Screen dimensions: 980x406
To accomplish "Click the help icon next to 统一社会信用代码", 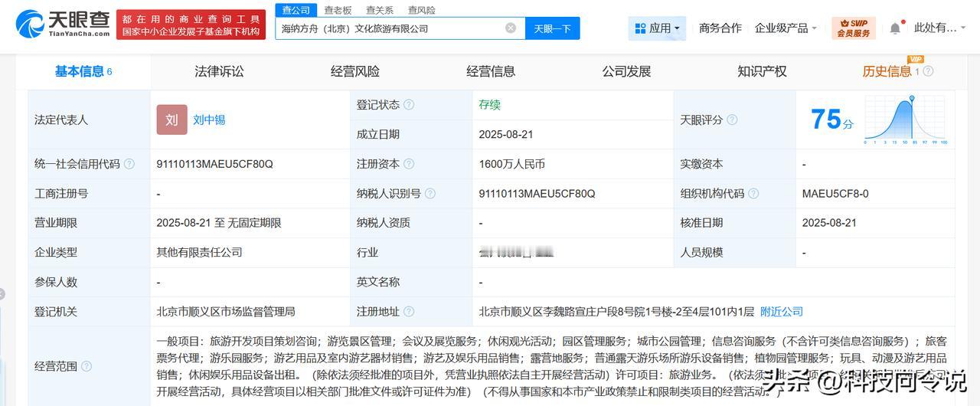I will (x=129, y=164).
